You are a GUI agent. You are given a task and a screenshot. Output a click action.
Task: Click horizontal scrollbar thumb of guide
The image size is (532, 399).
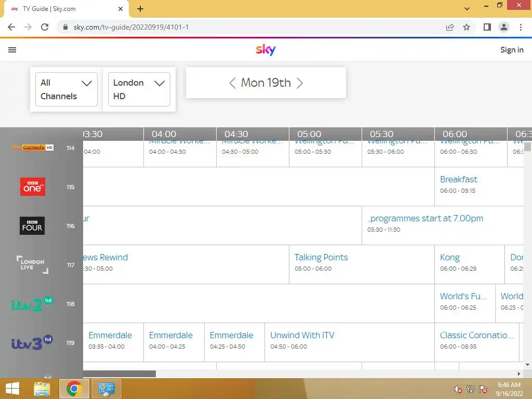(x=119, y=374)
